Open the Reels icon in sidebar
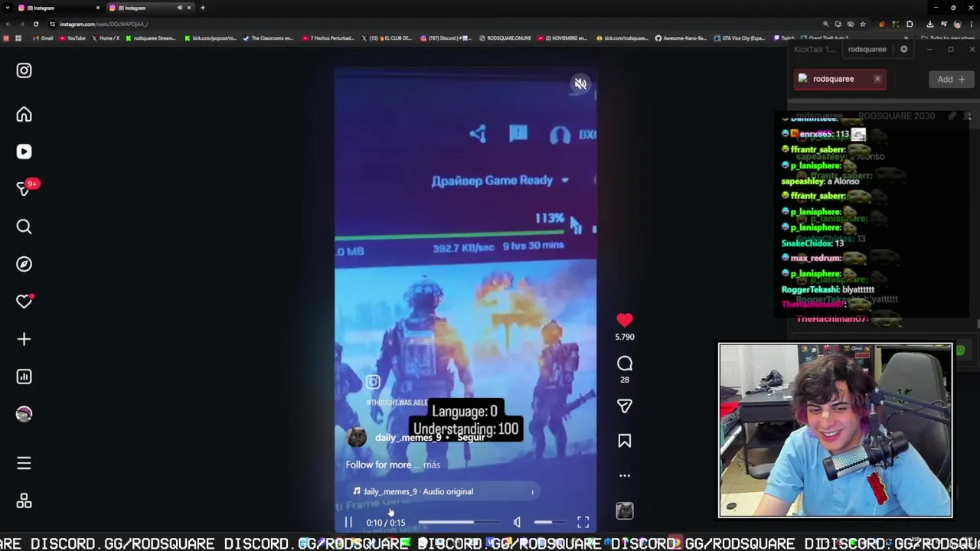Image resolution: width=980 pixels, height=551 pixels. coord(24,152)
